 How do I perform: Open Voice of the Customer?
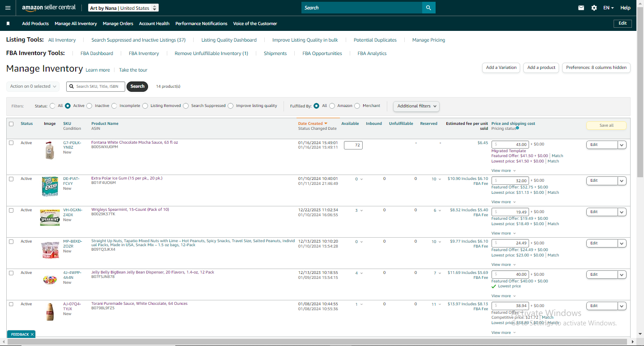point(255,23)
